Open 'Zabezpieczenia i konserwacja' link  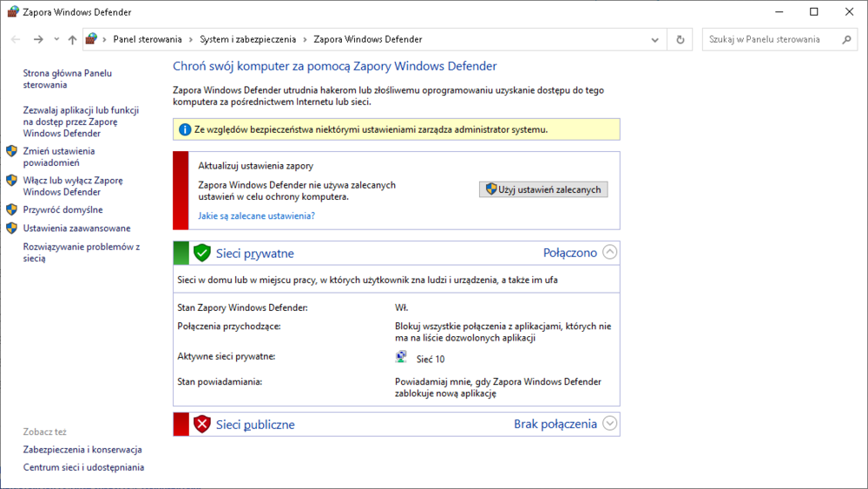[x=82, y=450]
